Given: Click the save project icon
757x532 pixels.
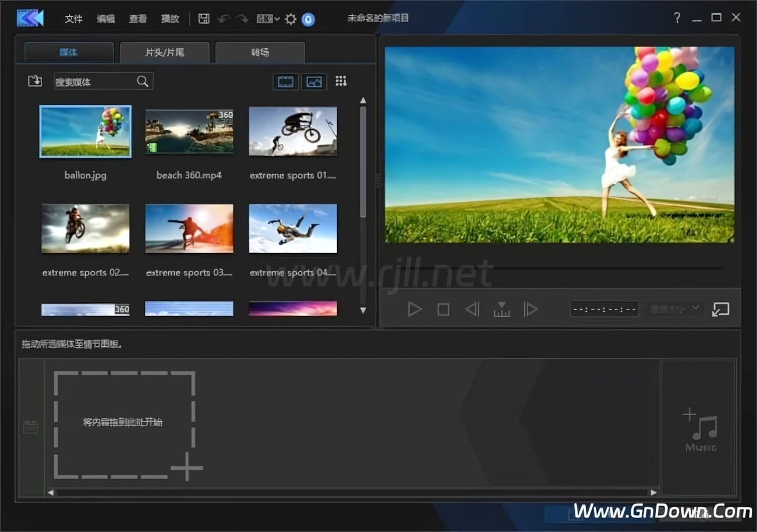Looking at the screenshot, I should [204, 19].
